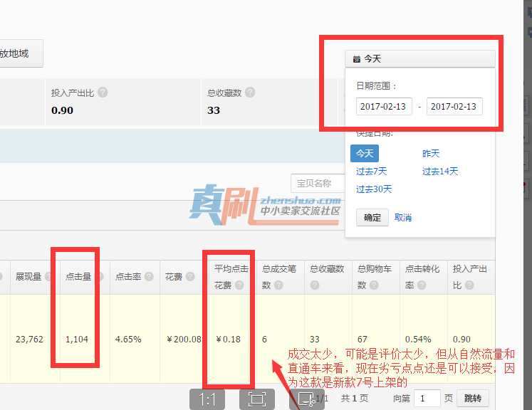Show help icon beside 花费 column header
The height and width of the screenshot is (410, 532).
click(x=190, y=277)
